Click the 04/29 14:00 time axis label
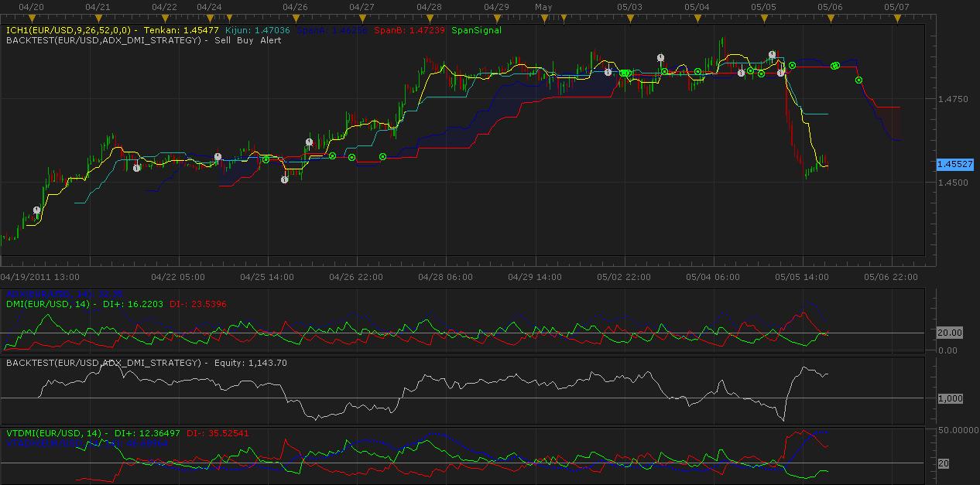 (534, 276)
